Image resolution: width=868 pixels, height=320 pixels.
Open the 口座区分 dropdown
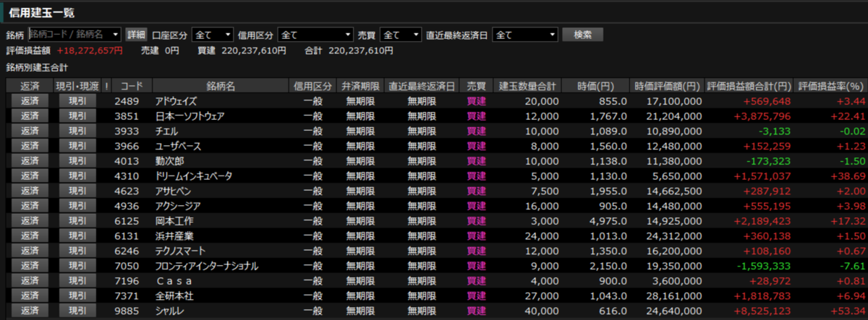(212, 34)
